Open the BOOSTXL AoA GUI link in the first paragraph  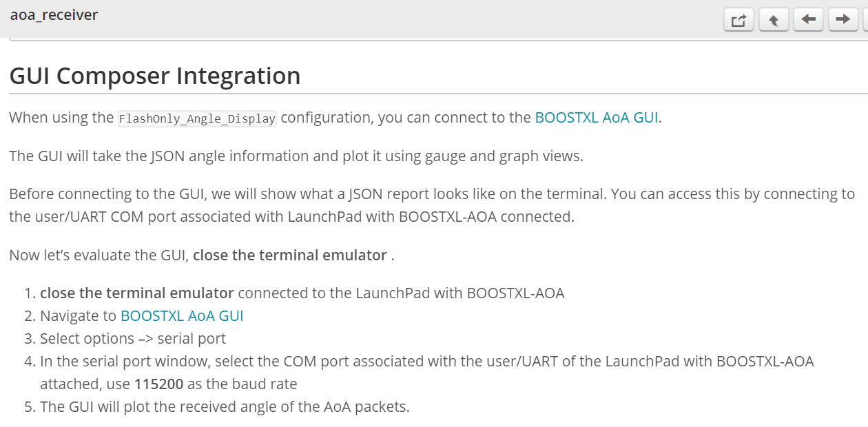pyautogui.click(x=597, y=118)
